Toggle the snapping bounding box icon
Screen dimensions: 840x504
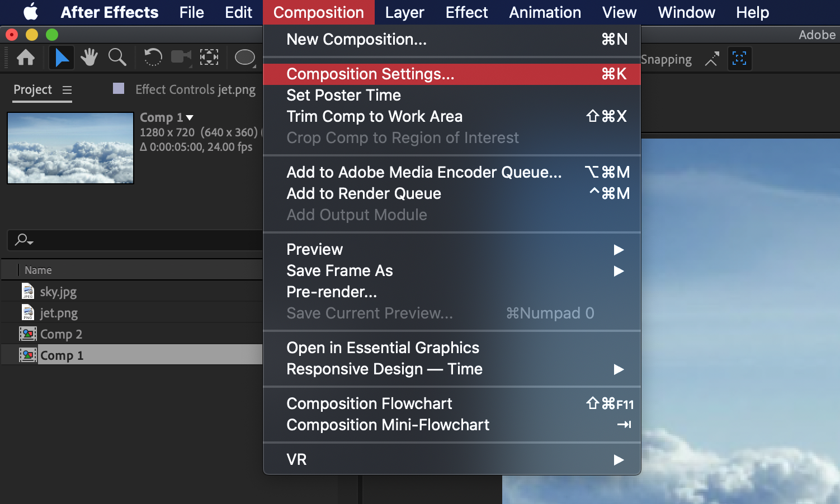click(739, 59)
